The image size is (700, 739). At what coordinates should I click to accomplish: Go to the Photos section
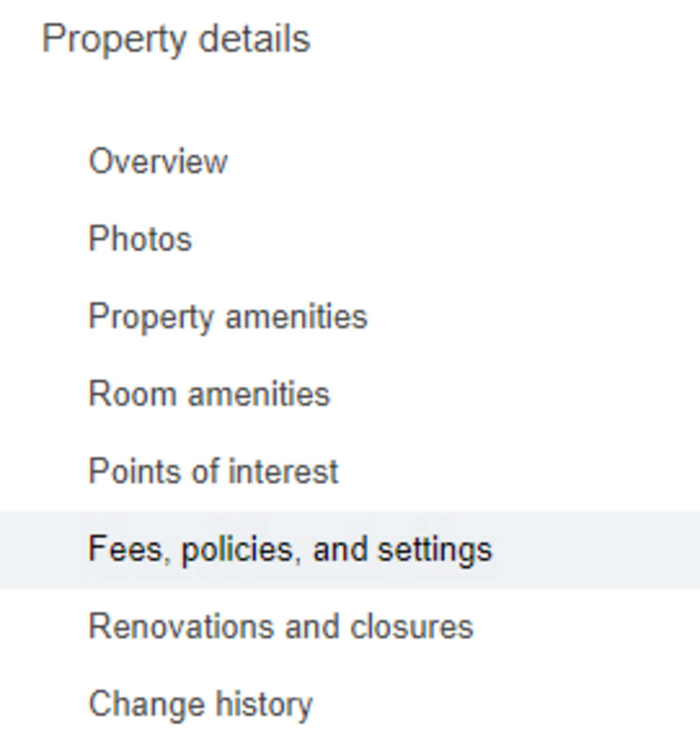(140, 239)
